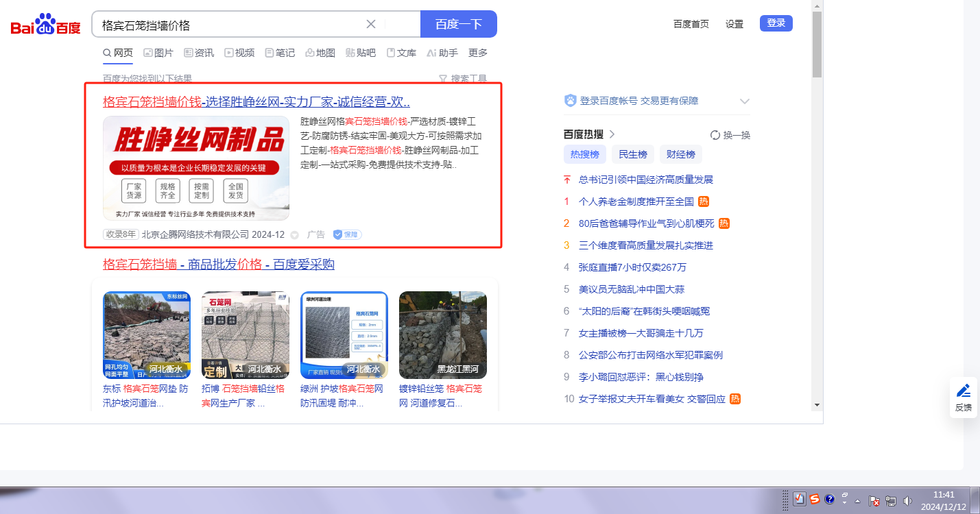This screenshot has height=514, width=980.
Task: Expand the ad info dropdown arrow beside 2024-12
Action: click(295, 235)
